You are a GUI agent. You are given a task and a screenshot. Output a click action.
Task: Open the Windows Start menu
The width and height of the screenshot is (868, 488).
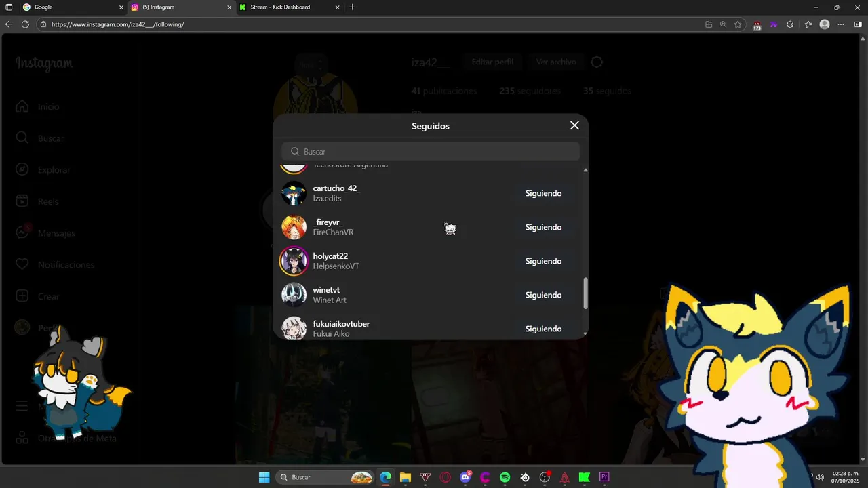click(264, 477)
